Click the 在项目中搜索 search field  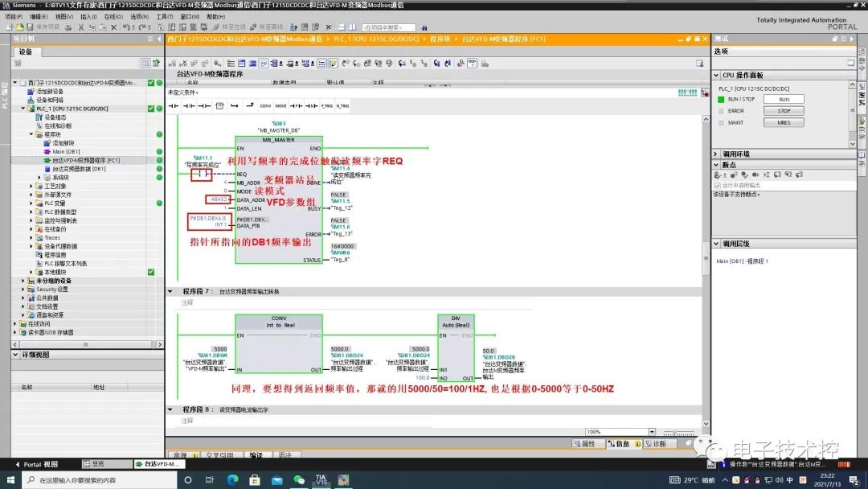(x=389, y=27)
